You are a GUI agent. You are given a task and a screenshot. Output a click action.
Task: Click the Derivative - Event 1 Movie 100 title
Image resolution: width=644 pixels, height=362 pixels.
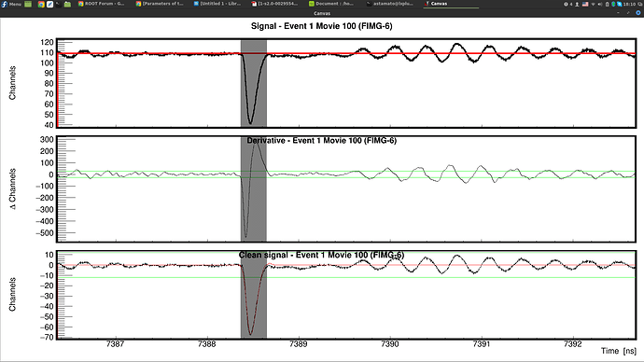322,140
